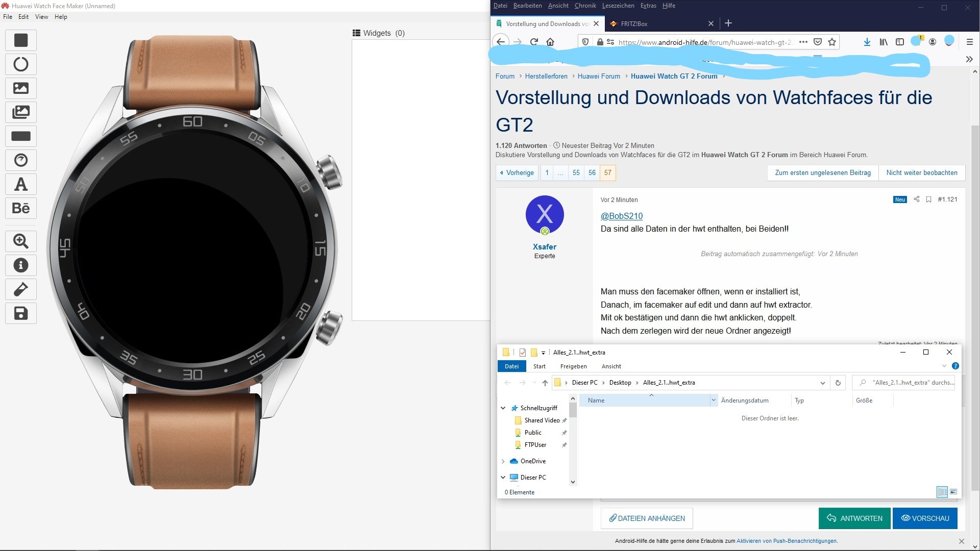
Task: Show more Firefox bookmarks toolbar items chevron
Action: pos(969,59)
